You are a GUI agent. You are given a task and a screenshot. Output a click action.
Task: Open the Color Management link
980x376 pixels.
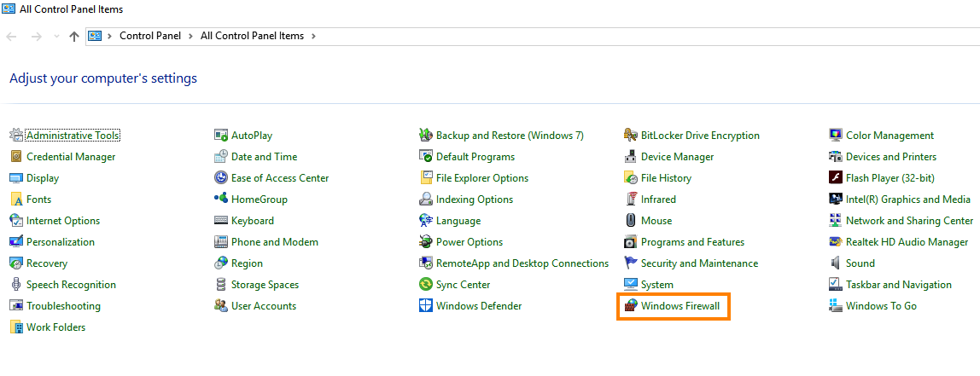tap(890, 136)
